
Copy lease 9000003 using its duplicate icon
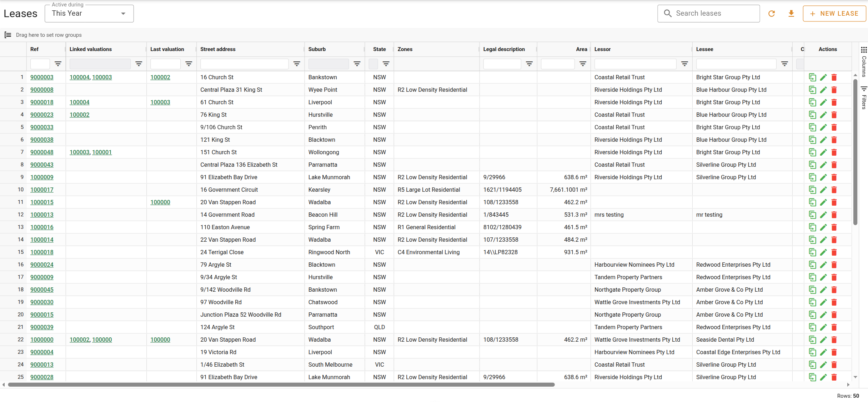point(812,77)
